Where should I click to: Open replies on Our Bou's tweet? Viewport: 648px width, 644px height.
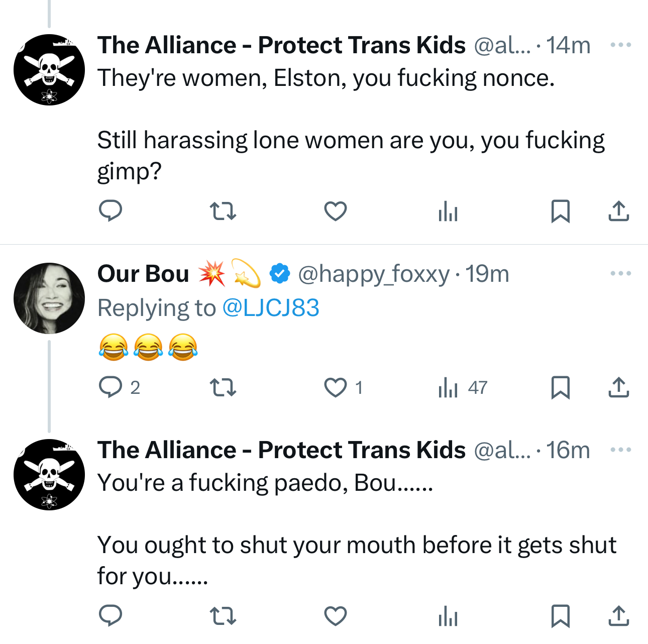tap(110, 387)
